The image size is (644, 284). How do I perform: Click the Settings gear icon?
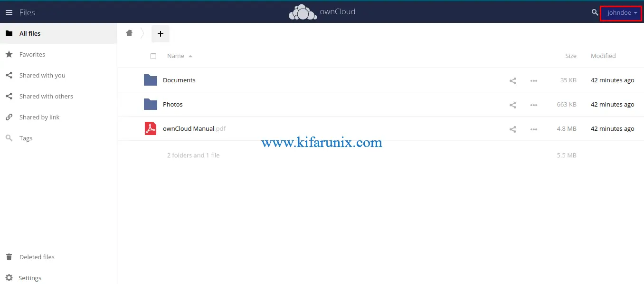pos(9,278)
